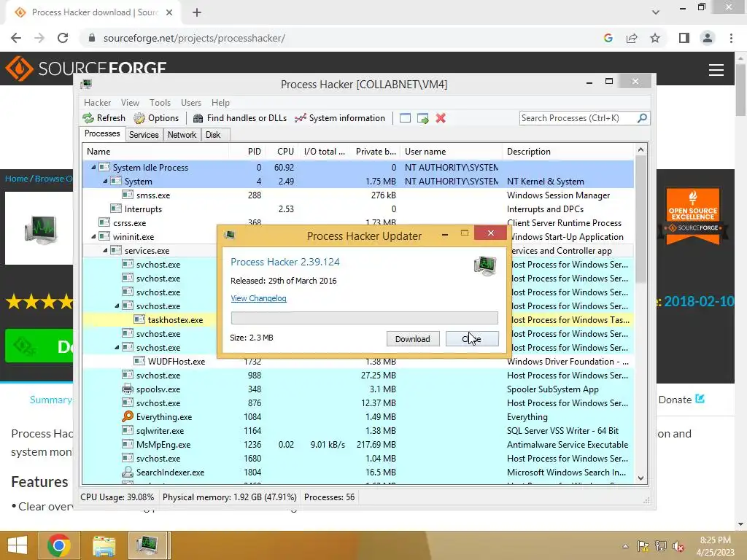Click the Download button in updater

[413, 338]
